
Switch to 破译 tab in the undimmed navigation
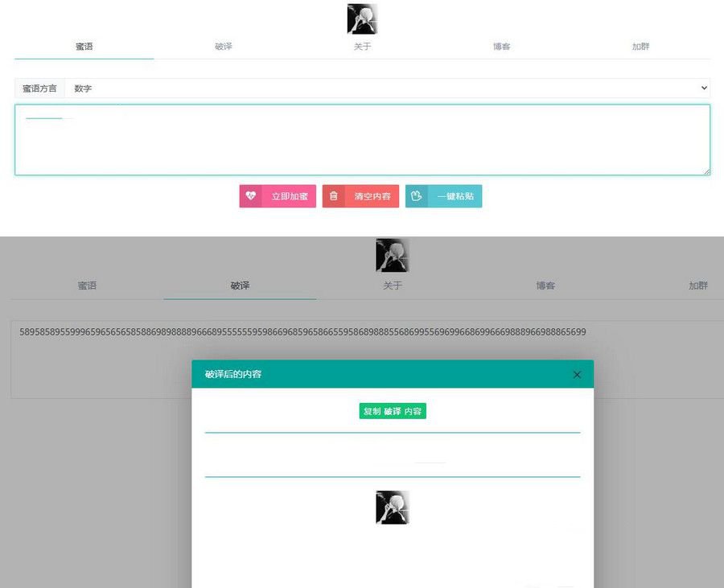coord(224,47)
